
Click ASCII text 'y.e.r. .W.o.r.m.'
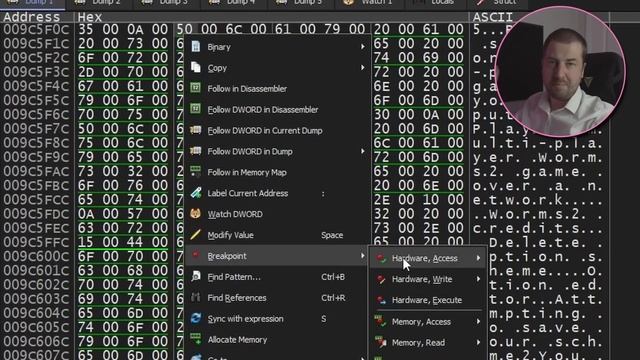pos(538,157)
